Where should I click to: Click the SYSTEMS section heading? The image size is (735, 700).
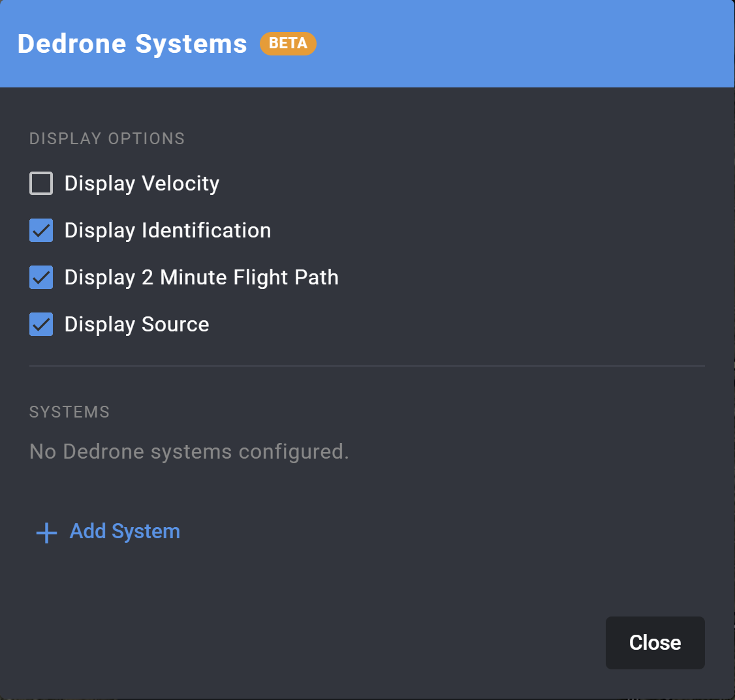(x=69, y=412)
